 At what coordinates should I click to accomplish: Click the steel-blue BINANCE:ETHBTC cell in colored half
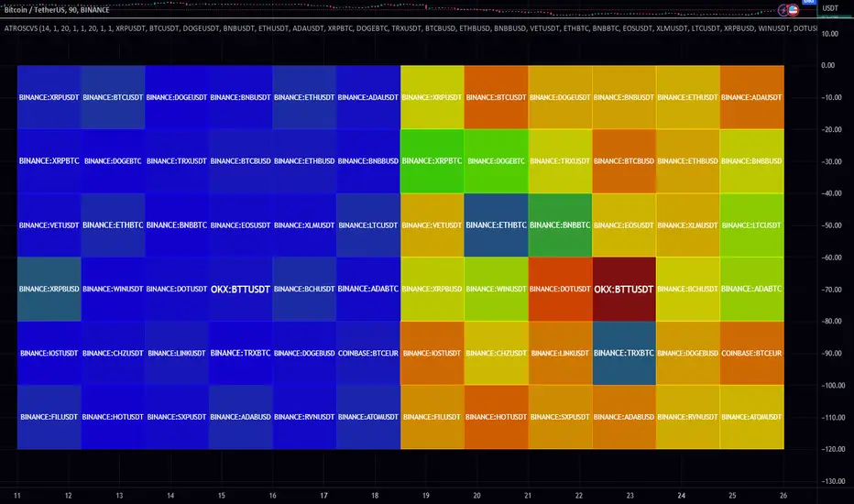[x=496, y=225]
